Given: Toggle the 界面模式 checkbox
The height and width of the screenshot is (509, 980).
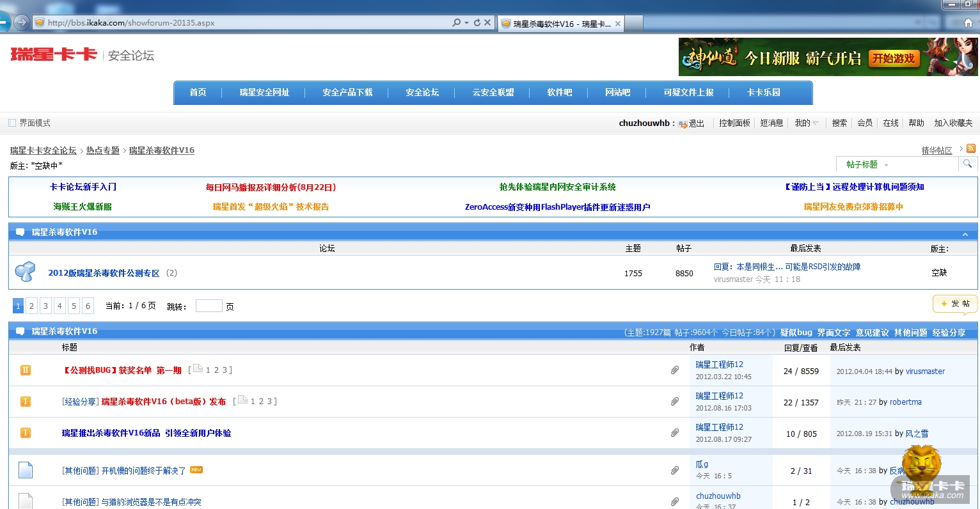Looking at the screenshot, I should pyautogui.click(x=12, y=123).
